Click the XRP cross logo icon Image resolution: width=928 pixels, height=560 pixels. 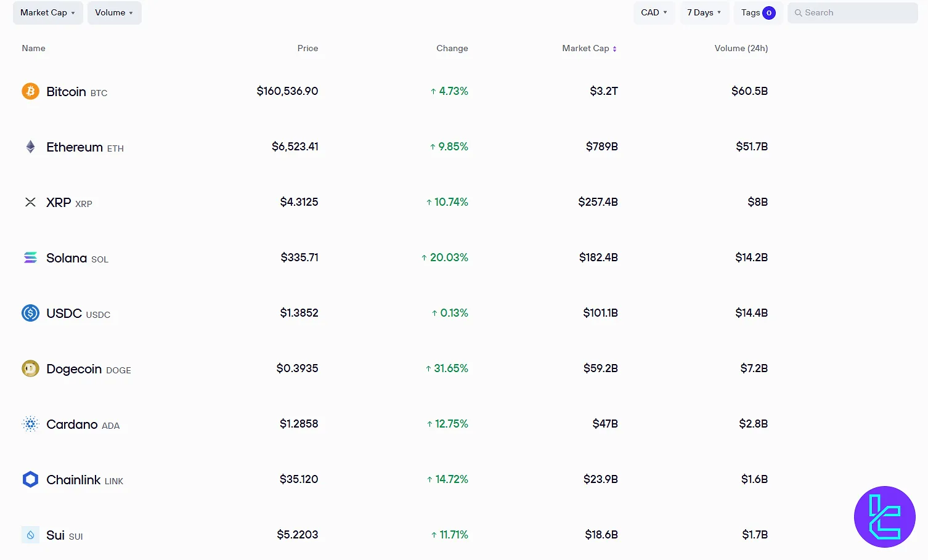click(30, 202)
